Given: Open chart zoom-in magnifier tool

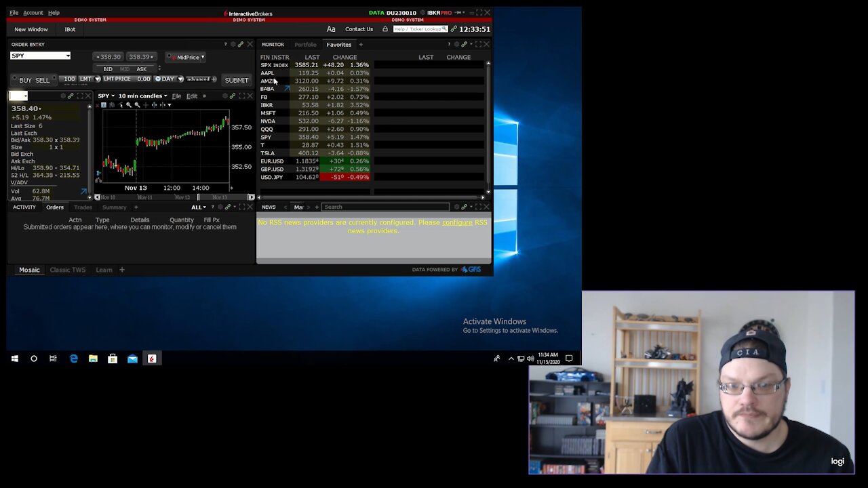Looking at the screenshot, I should pyautogui.click(x=129, y=104).
